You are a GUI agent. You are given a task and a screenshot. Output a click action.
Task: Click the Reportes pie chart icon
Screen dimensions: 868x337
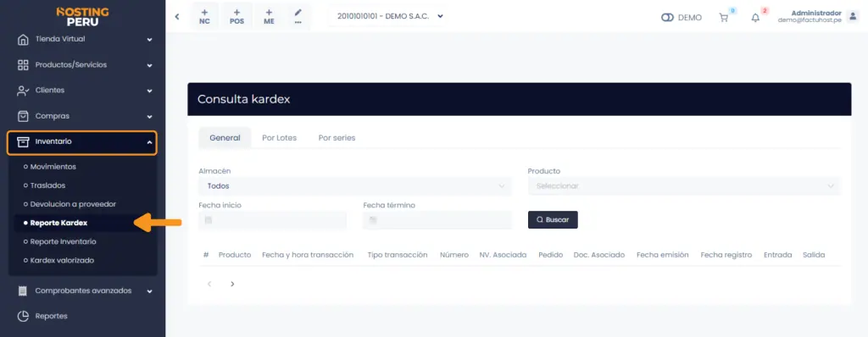[x=23, y=317]
